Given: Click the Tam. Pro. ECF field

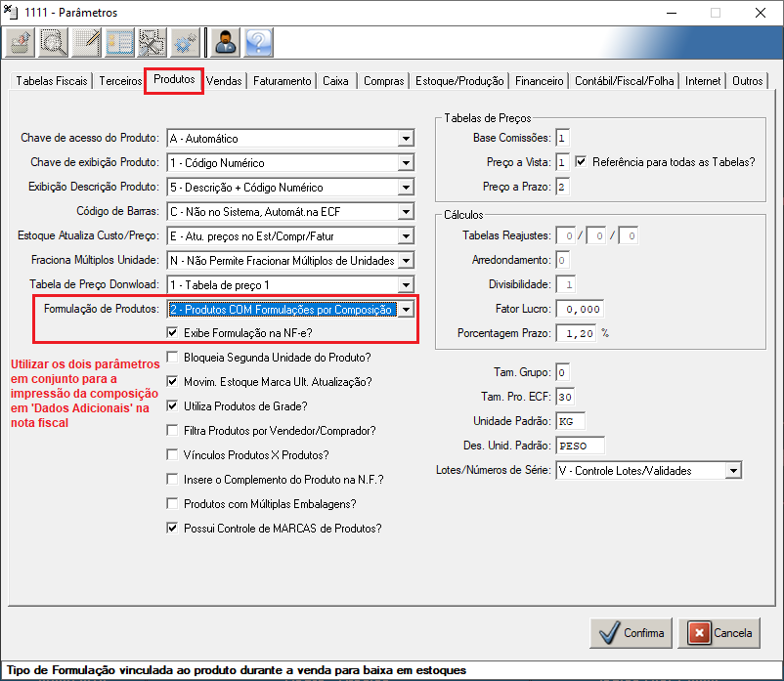Looking at the screenshot, I should (565, 398).
